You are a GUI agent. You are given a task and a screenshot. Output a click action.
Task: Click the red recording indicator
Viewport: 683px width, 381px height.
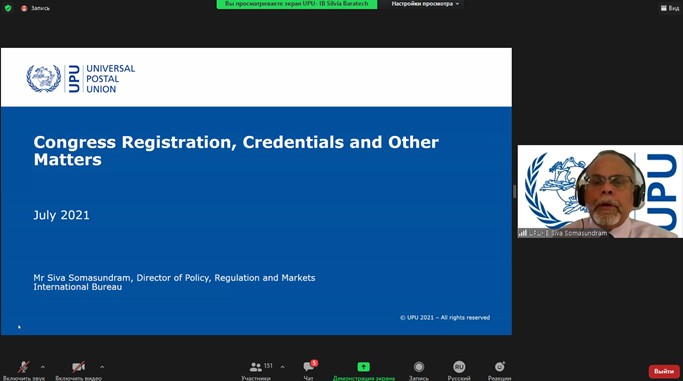(x=24, y=8)
